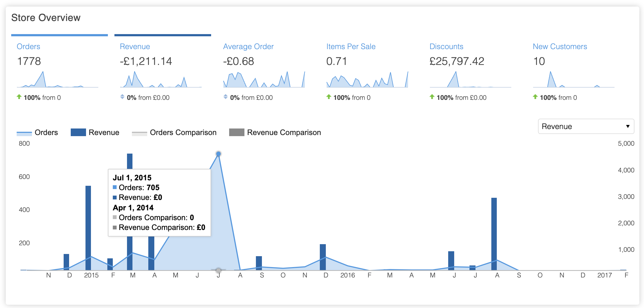This screenshot has height=308, width=644.
Task: Click the green up arrow under Orders
Action: point(19,97)
